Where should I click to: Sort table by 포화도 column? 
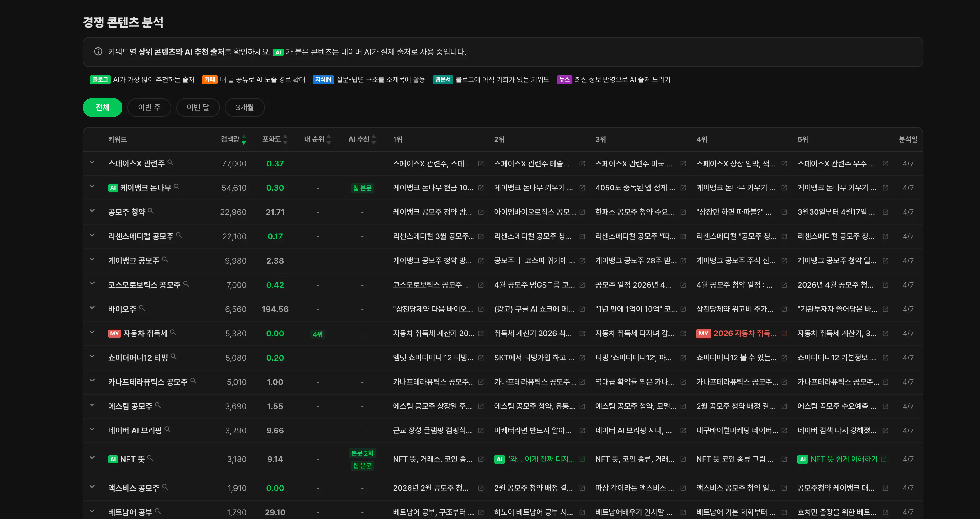(275, 139)
